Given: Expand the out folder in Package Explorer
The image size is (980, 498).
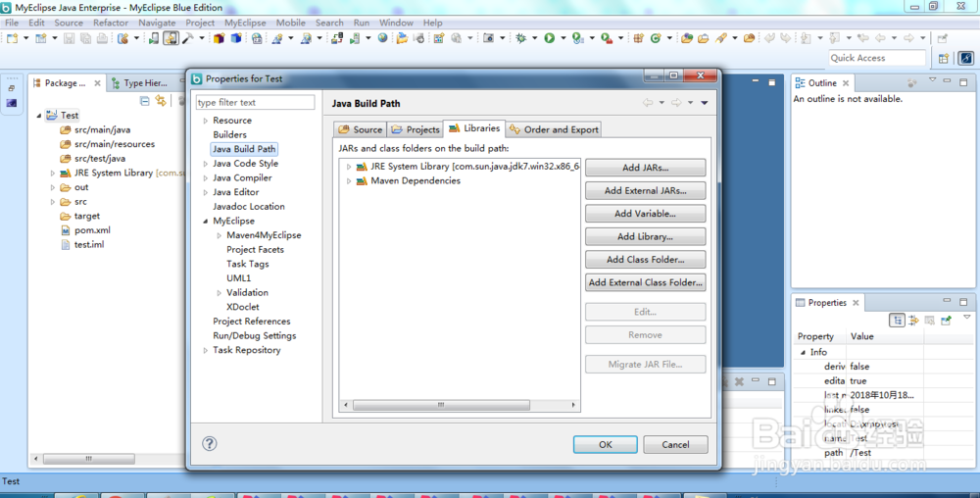Looking at the screenshot, I should coord(53,187).
